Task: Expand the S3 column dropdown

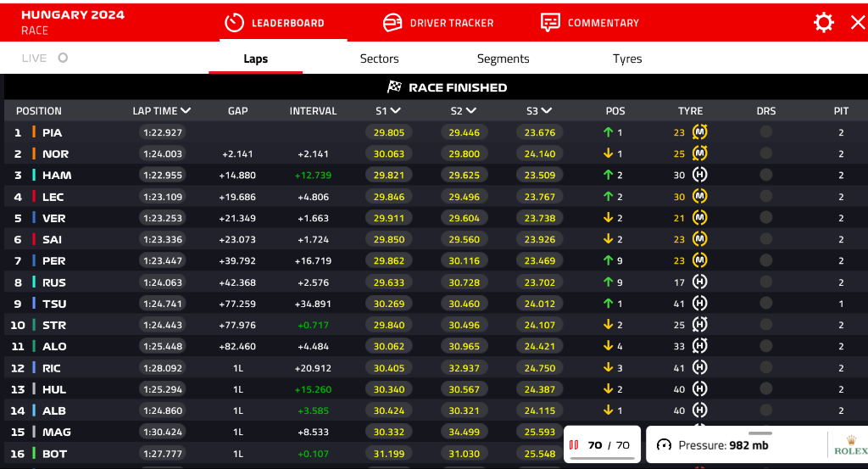Action: 547,111
